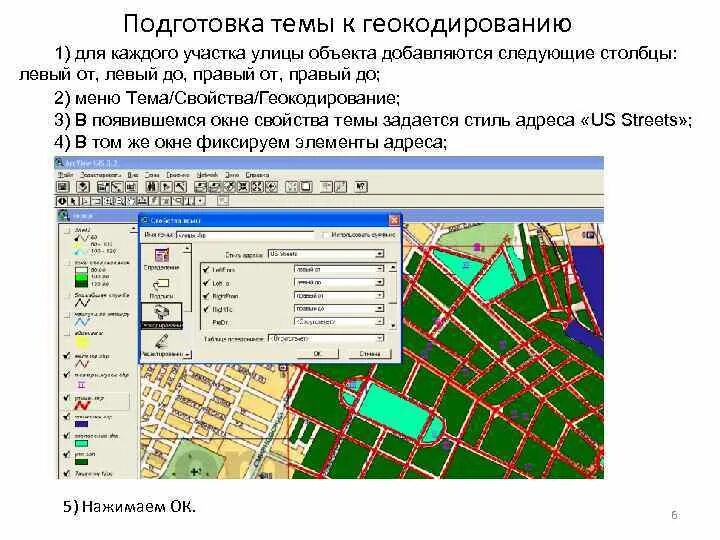
Task: Toggle the checkbox beside the theme name field
Action: [325, 235]
